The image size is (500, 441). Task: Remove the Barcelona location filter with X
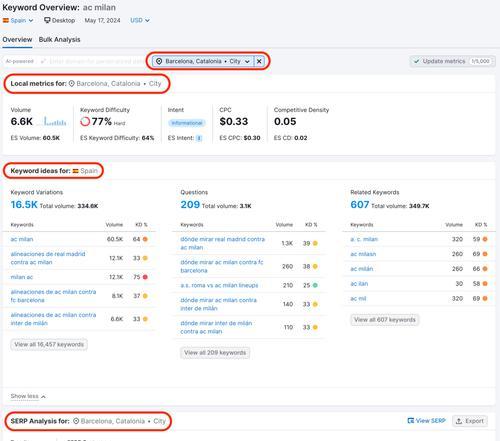259,61
